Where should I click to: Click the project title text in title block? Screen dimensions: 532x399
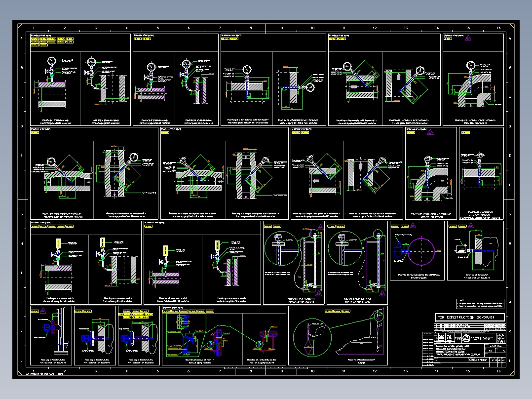[x=461, y=350]
